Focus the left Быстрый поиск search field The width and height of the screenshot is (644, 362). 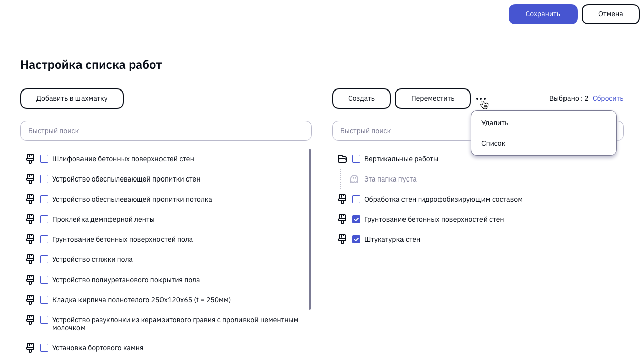[x=166, y=131]
